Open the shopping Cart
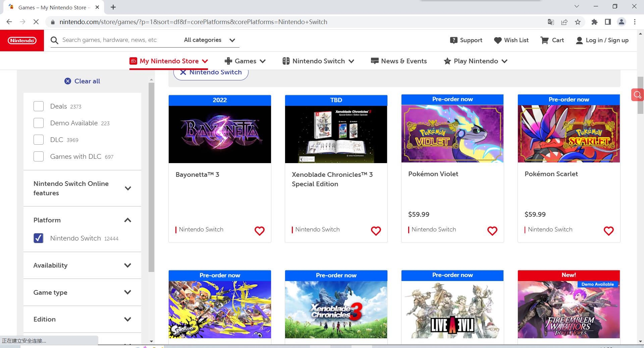Screen dimensions: 644x348 coord(552,40)
